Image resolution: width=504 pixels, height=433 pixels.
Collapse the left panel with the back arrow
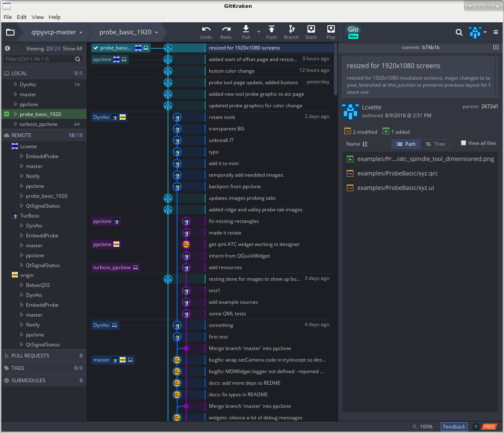click(7, 48)
